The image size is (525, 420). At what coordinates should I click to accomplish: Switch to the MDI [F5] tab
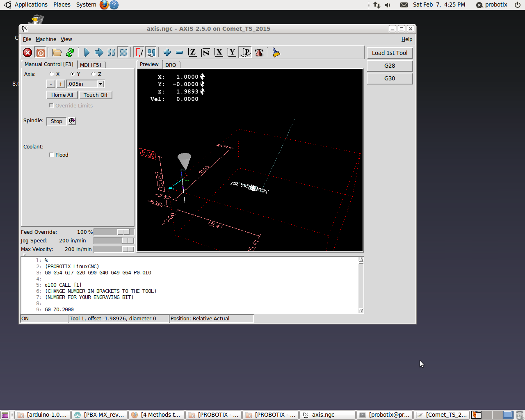coord(91,65)
